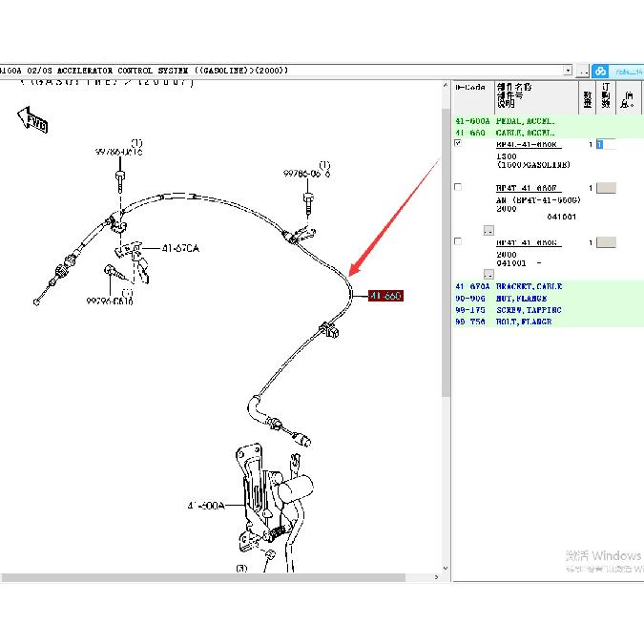The image size is (644, 644).
Task: Click the diagram vertical scrollbar thumb
Action: click(446, 253)
